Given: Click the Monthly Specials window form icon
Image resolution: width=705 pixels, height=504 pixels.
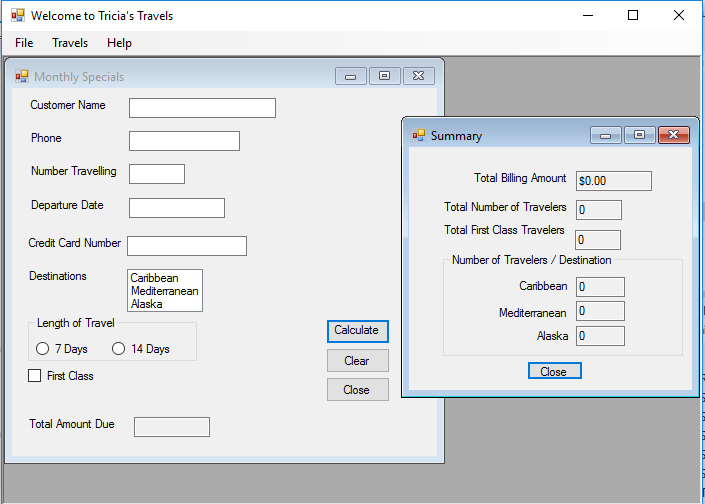Looking at the screenshot, I should 21,76.
